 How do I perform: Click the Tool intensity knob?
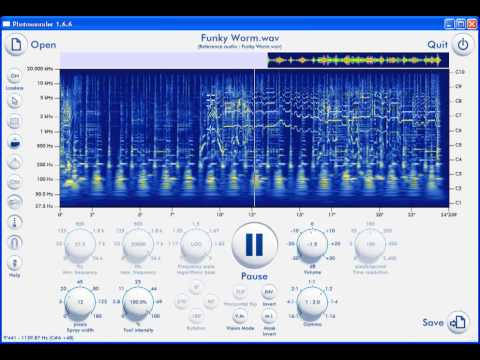pyautogui.click(x=138, y=302)
